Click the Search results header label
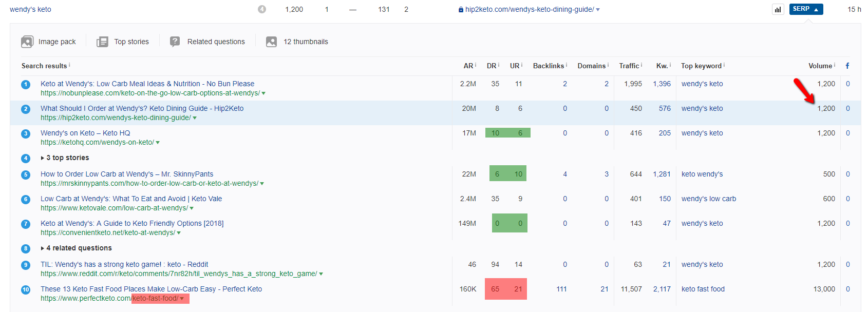This screenshot has height=312, width=868. [x=44, y=66]
